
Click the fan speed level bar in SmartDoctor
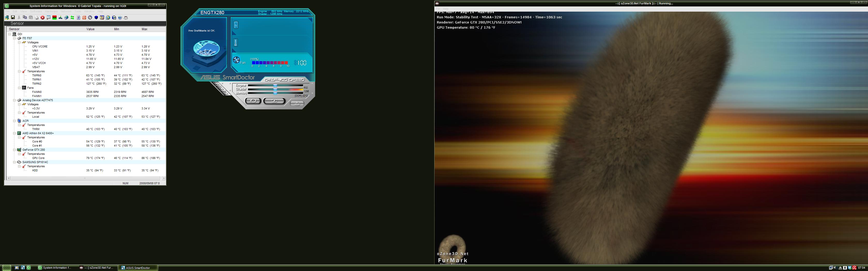click(x=270, y=63)
